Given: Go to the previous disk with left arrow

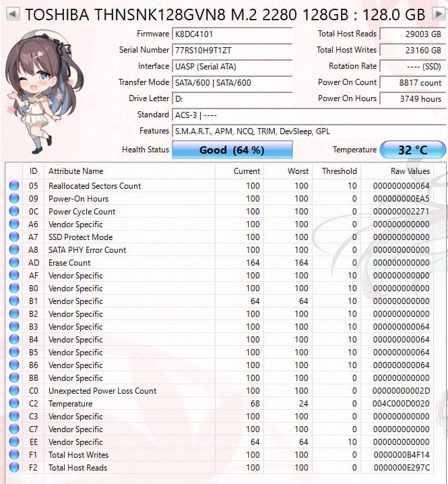Looking at the screenshot, I should (13, 14).
